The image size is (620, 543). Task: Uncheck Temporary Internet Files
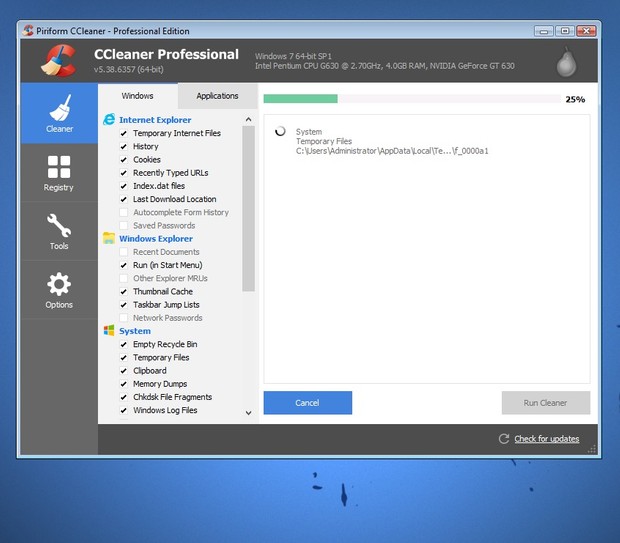click(x=124, y=133)
